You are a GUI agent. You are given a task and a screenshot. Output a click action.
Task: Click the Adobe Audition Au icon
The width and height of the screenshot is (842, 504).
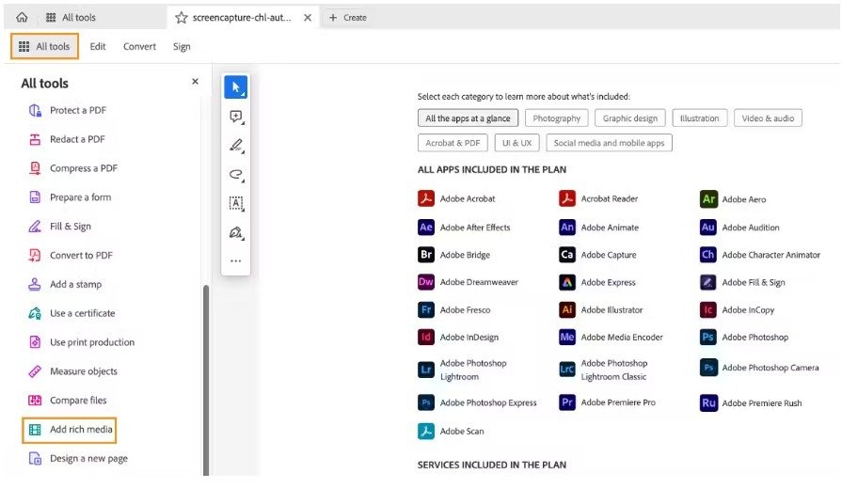[x=708, y=227]
